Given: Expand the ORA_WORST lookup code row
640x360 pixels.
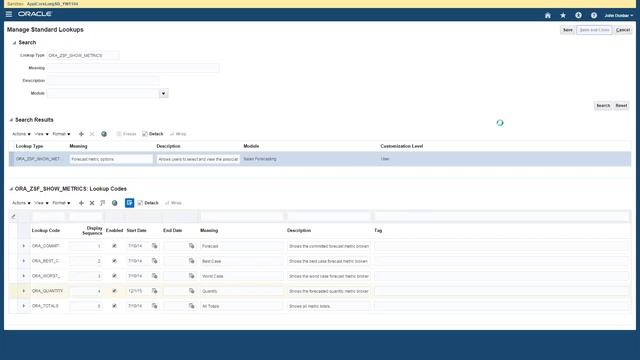Looking at the screenshot, I should [24, 276].
